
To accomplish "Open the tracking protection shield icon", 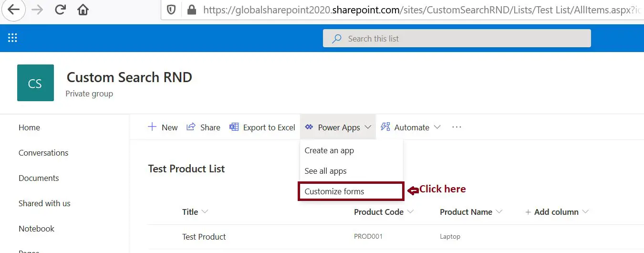I will coord(171,10).
